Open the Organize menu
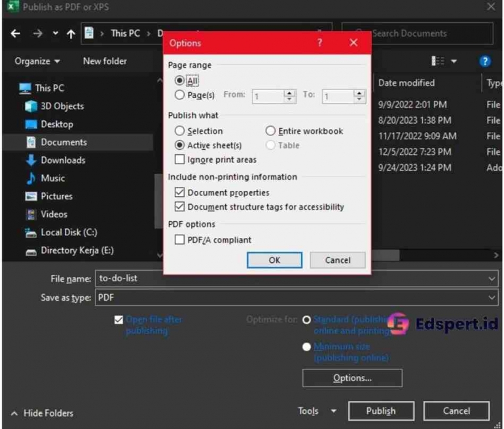 click(x=37, y=61)
